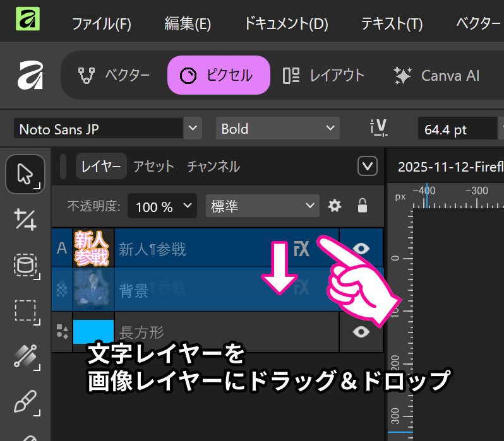The height and width of the screenshot is (441, 504).
Task: Toggle visibility of the 長方形 layer
Action: [x=361, y=331]
